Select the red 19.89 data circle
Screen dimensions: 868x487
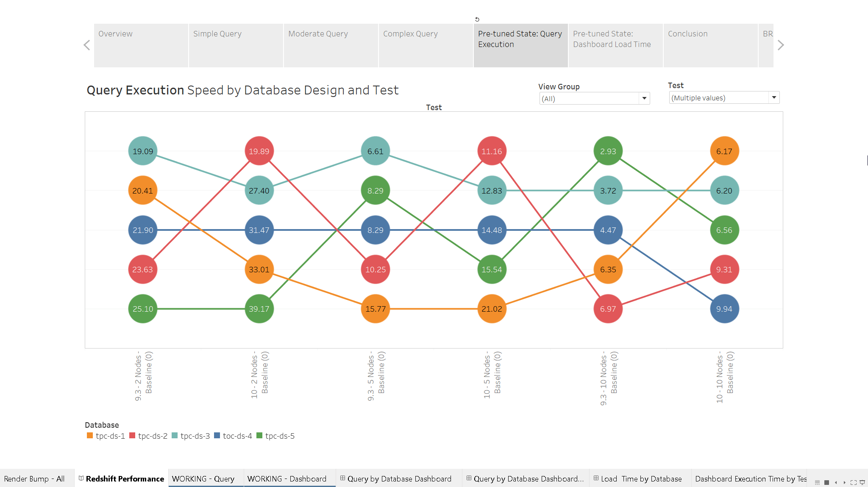click(x=259, y=151)
